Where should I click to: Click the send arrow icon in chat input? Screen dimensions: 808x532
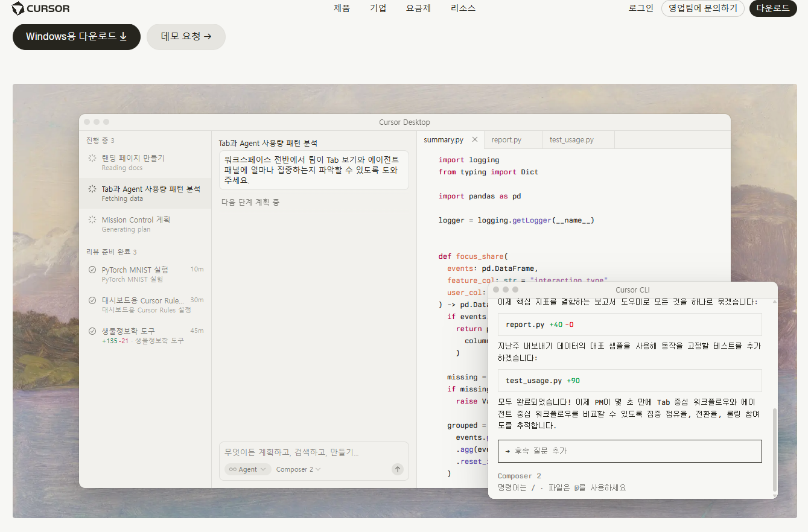pyautogui.click(x=397, y=469)
